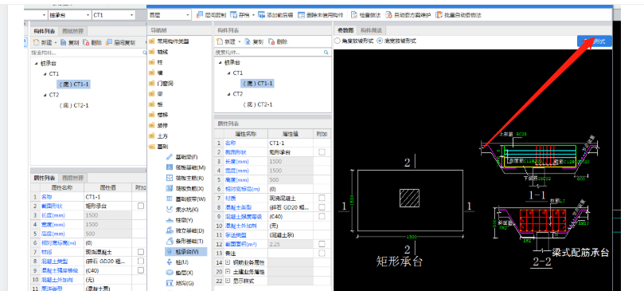The width and height of the screenshot is (644, 291).
Task: Collapse CT2 node in middle component tree
Action: (x=228, y=94)
